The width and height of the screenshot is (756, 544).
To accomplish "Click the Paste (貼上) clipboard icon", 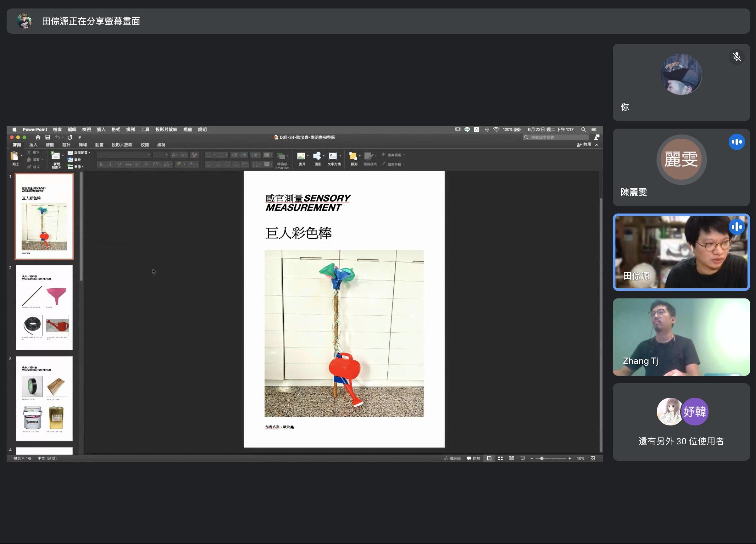I will click(15, 156).
